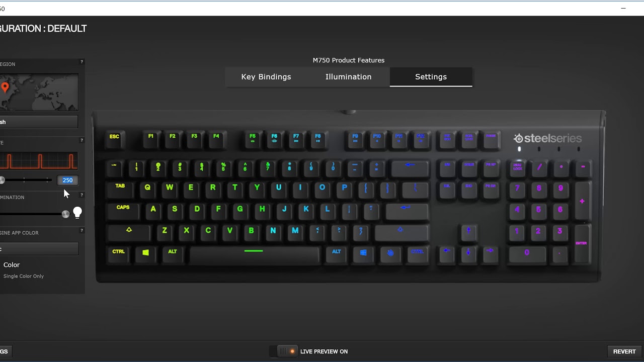The image size is (644, 362).
Task: Click the Engine App Color help icon
Action: coord(82,231)
